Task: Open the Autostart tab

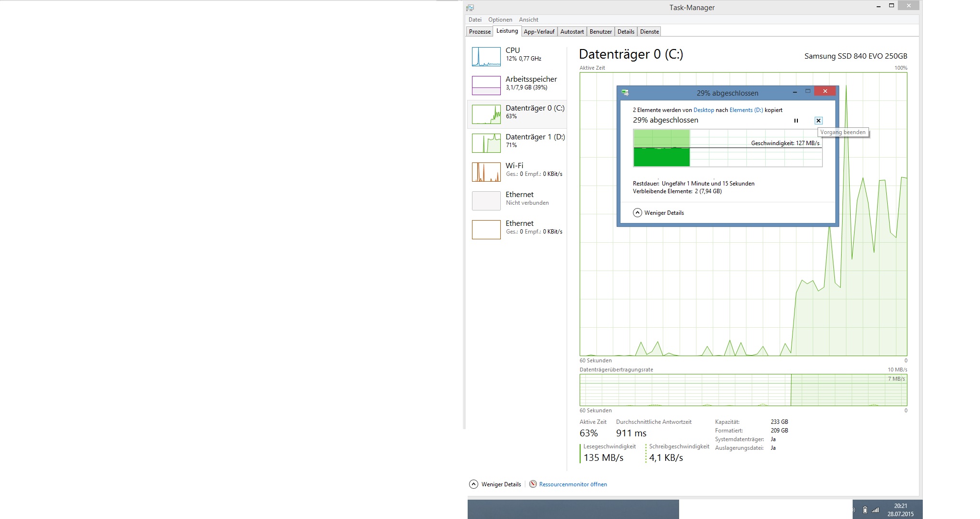Action: tap(572, 32)
